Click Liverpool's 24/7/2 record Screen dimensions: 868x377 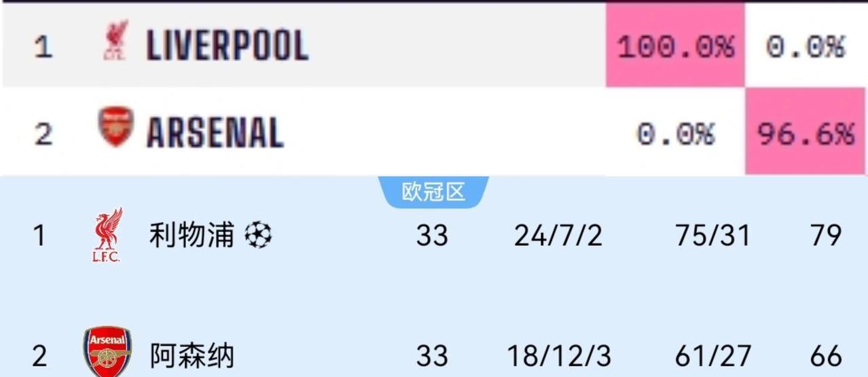click(558, 236)
